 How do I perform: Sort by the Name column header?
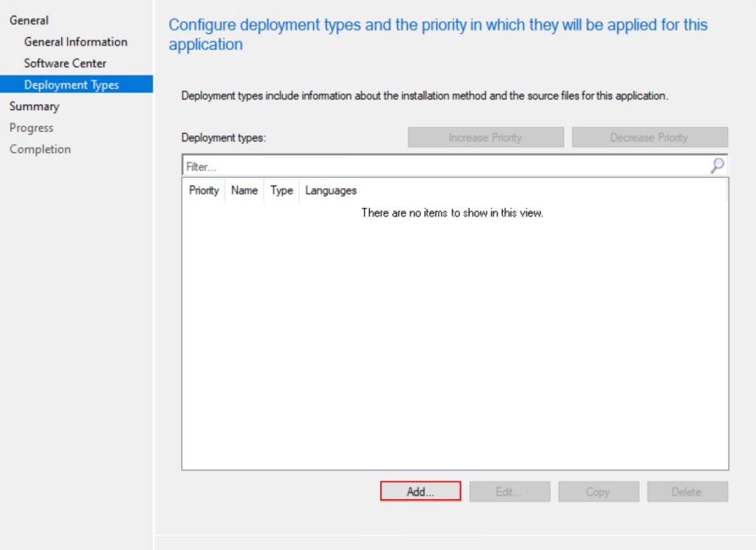[244, 190]
